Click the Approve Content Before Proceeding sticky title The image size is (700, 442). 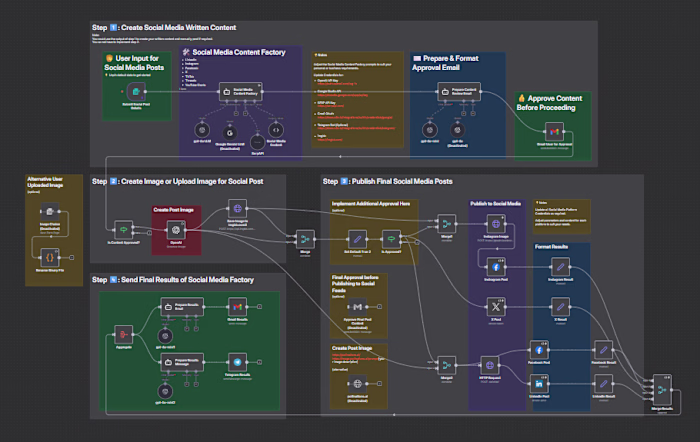[x=550, y=103]
